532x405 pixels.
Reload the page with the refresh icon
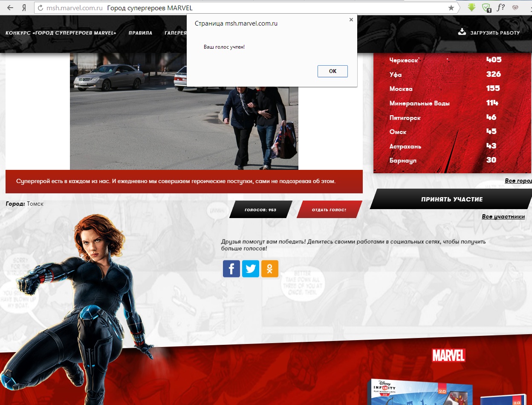pyautogui.click(x=40, y=8)
